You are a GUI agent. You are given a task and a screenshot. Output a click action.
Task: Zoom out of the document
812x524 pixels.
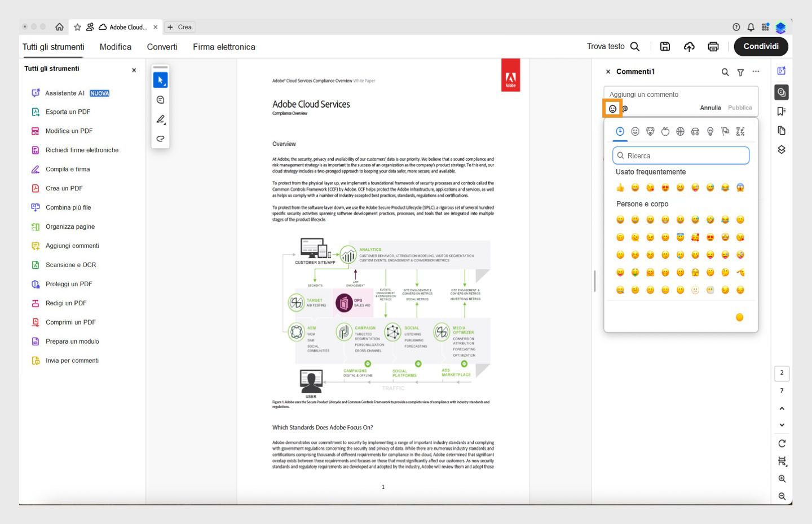782,496
